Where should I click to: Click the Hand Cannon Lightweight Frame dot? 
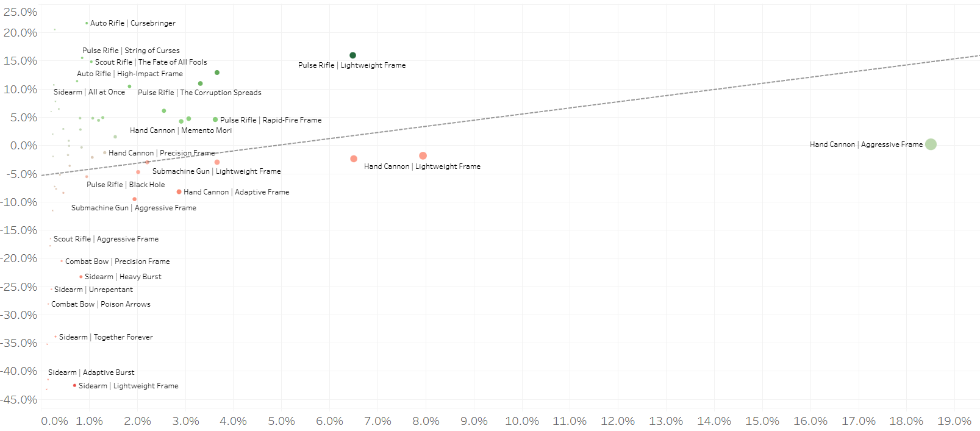423,156
